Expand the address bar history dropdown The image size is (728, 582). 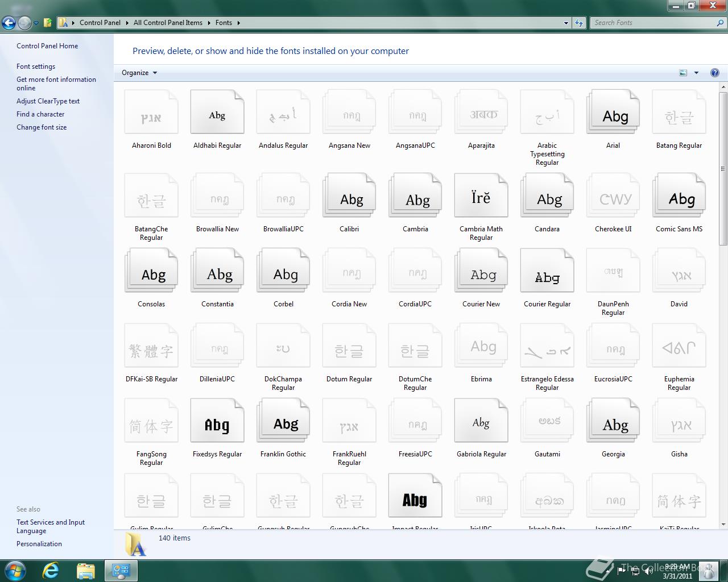[566, 23]
